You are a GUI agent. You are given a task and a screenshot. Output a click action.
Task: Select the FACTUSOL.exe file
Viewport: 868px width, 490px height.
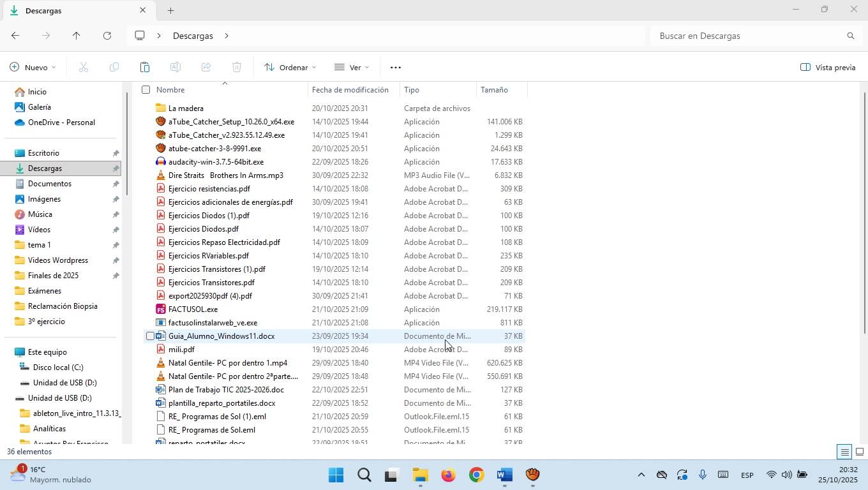pyautogui.click(x=193, y=309)
